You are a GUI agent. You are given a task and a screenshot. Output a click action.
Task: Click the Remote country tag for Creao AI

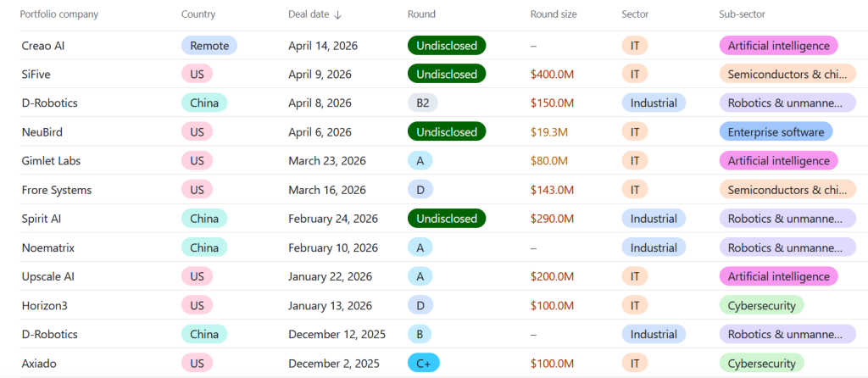click(209, 46)
